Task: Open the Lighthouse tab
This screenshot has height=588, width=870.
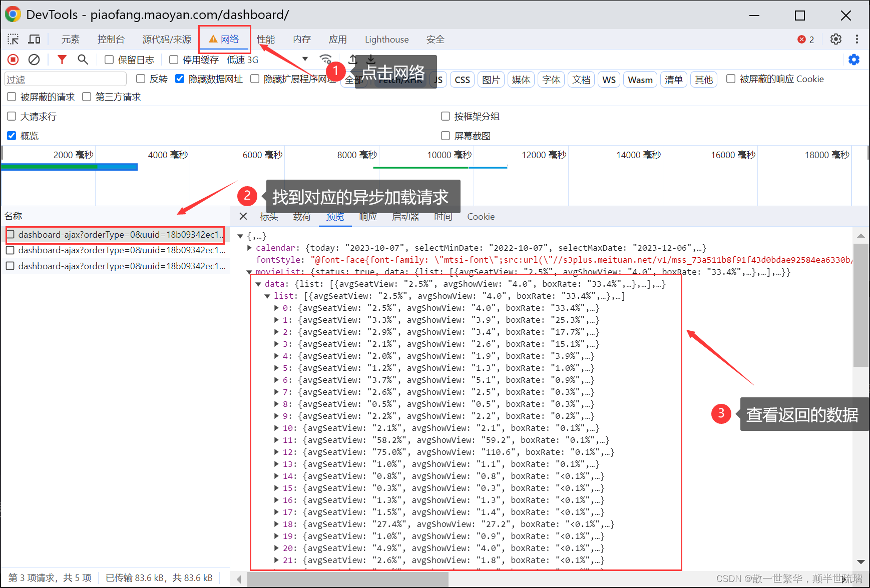Action: pos(386,39)
